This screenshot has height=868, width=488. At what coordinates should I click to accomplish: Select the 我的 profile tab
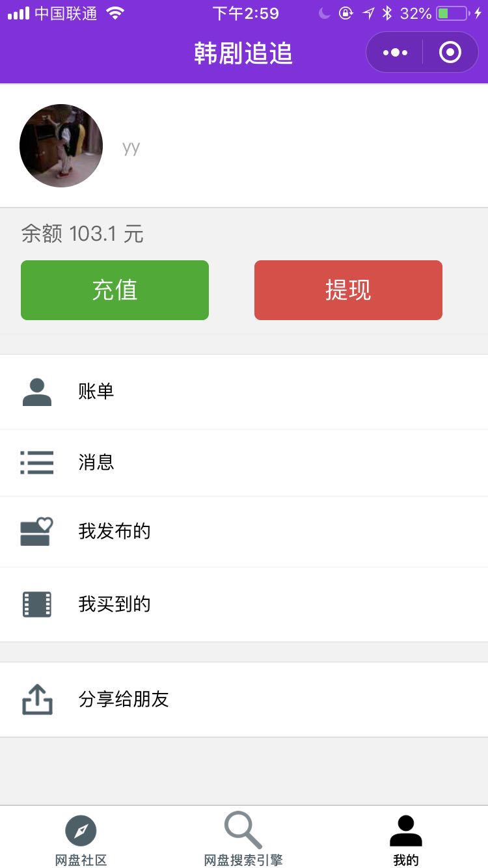[406, 841]
